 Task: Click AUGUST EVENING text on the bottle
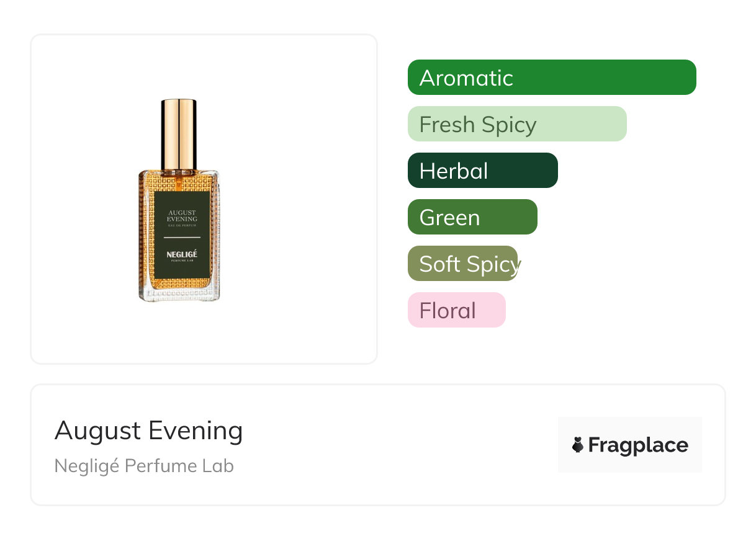point(182,215)
